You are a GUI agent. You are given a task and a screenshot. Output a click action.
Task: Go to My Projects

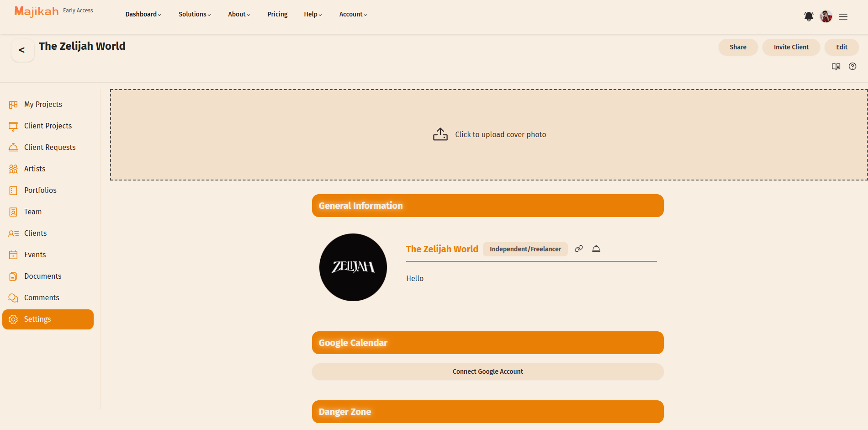coord(48,105)
